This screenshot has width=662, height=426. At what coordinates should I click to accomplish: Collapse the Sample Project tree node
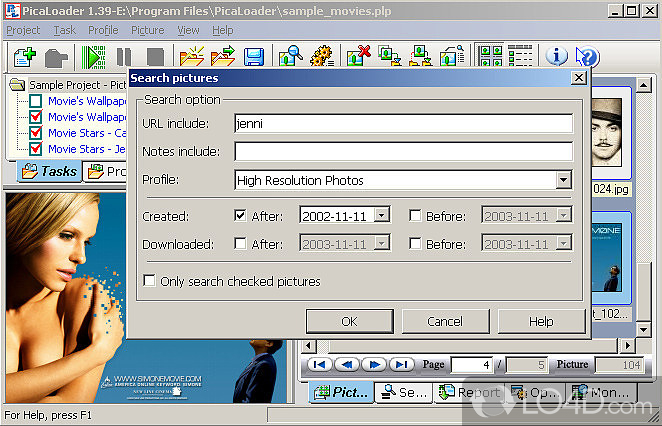click(x=17, y=86)
